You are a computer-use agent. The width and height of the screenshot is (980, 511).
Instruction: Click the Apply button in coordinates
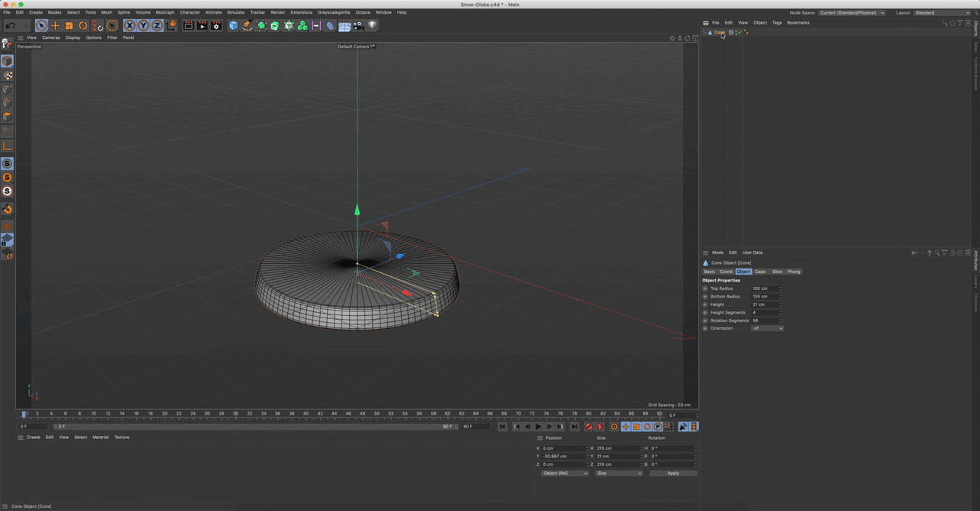673,473
